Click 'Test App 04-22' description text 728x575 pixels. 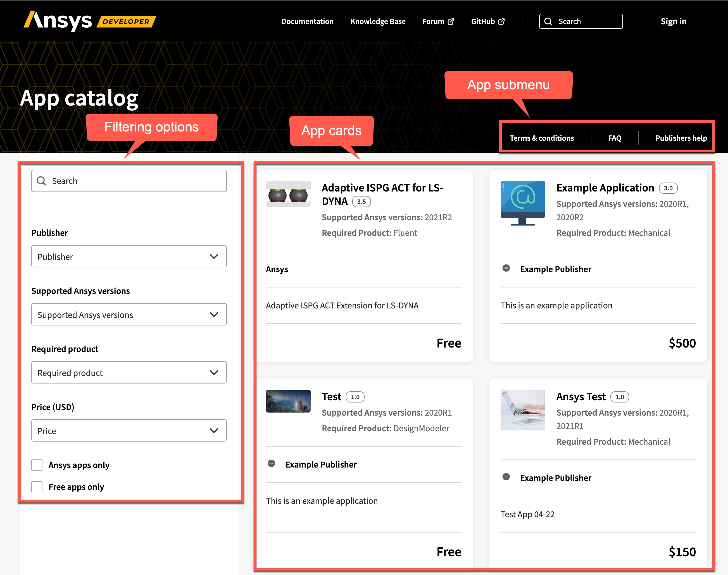click(x=527, y=514)
